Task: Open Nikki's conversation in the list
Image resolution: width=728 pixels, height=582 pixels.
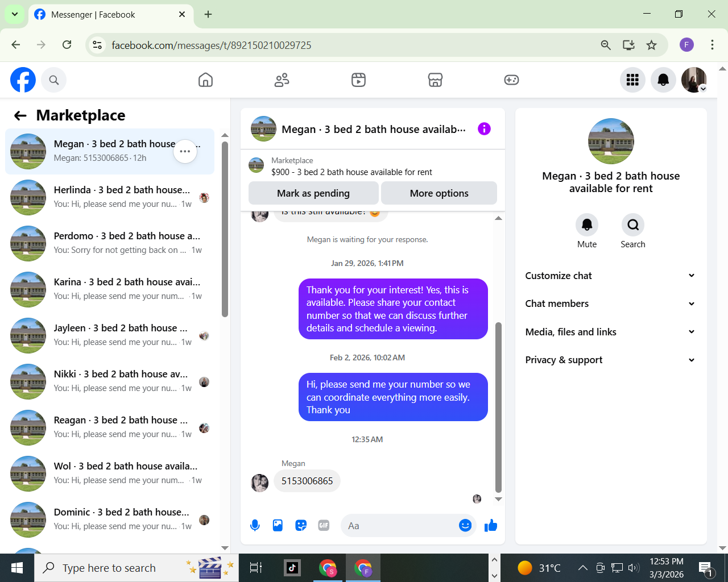Action: point(110,381)
